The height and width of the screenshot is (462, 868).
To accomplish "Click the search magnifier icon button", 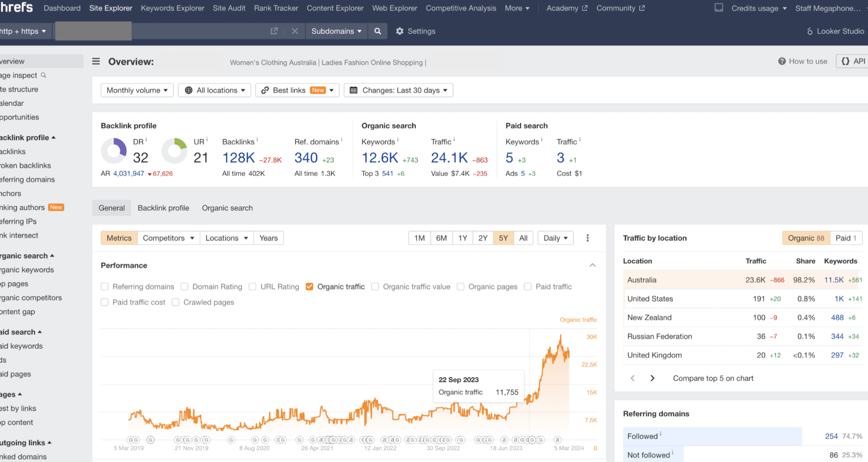I will pos(377,31).
